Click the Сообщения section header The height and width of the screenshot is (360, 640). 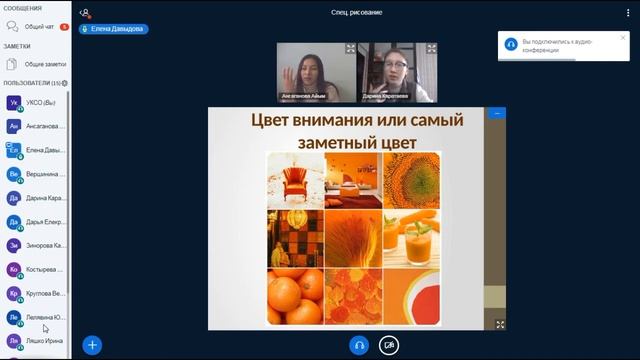click(x=22, y=8)
